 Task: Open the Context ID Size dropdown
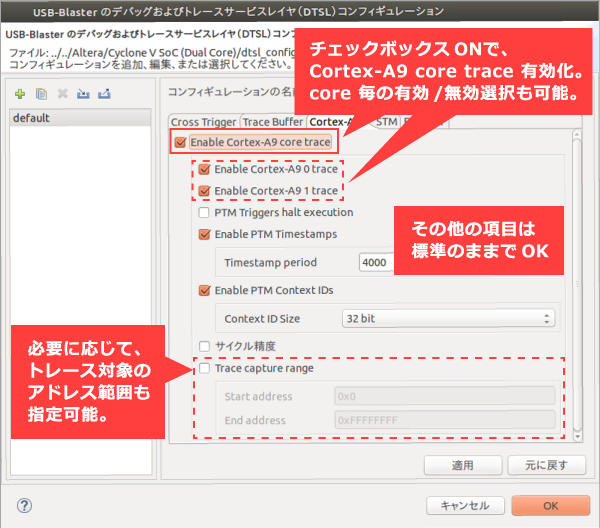(447, 318)
